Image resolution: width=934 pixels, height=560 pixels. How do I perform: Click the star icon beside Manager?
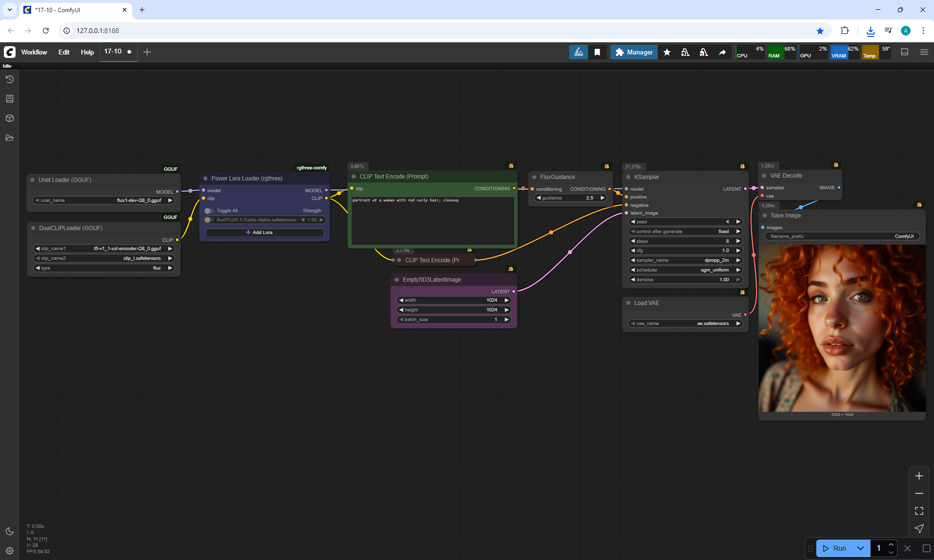click(x=667, y=52)
